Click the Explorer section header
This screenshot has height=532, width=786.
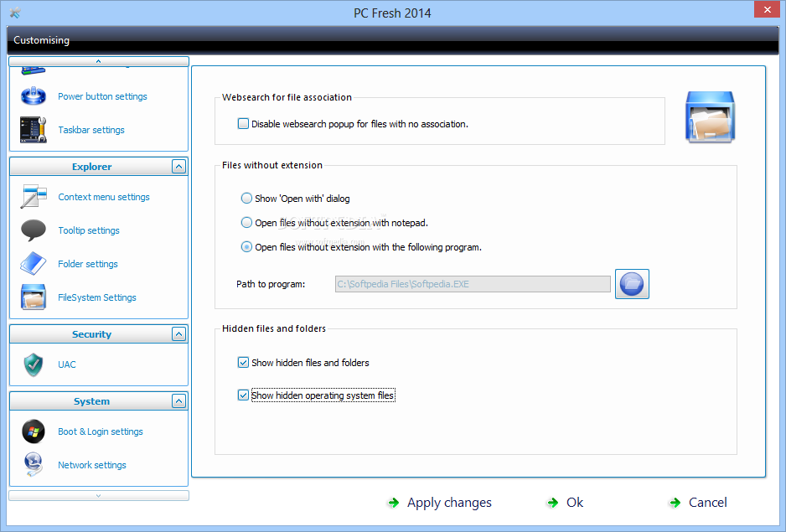(x=99, y=167)
